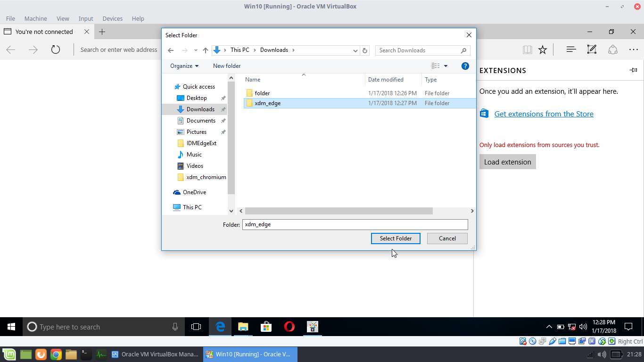The image size is (644, 362).
Task: Launch Firefox from the Mint panel
Action: (x=41, y=354)
